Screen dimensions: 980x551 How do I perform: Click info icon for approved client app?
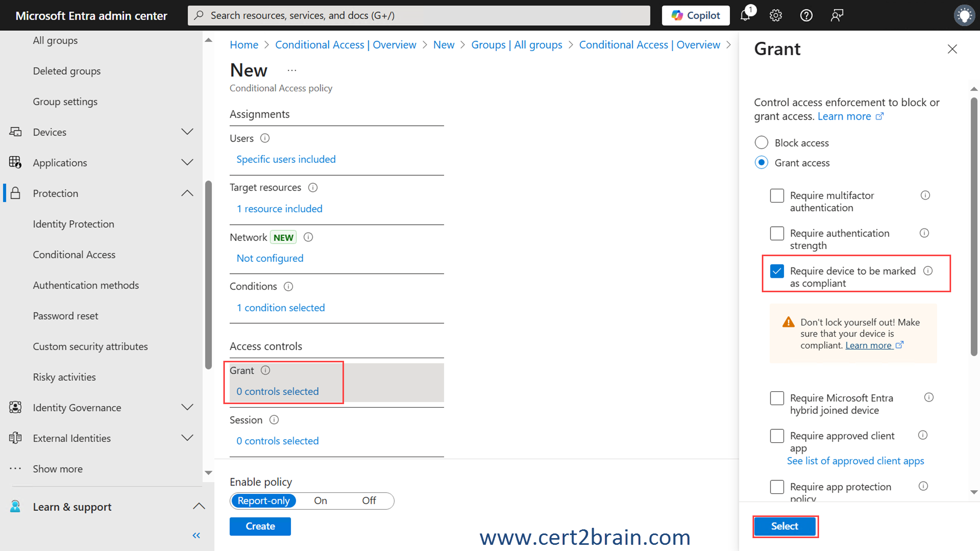pos(923,435)
